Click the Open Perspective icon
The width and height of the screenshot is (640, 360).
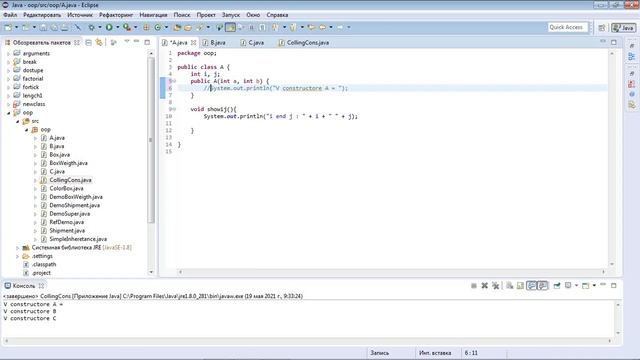click(602, 27)
